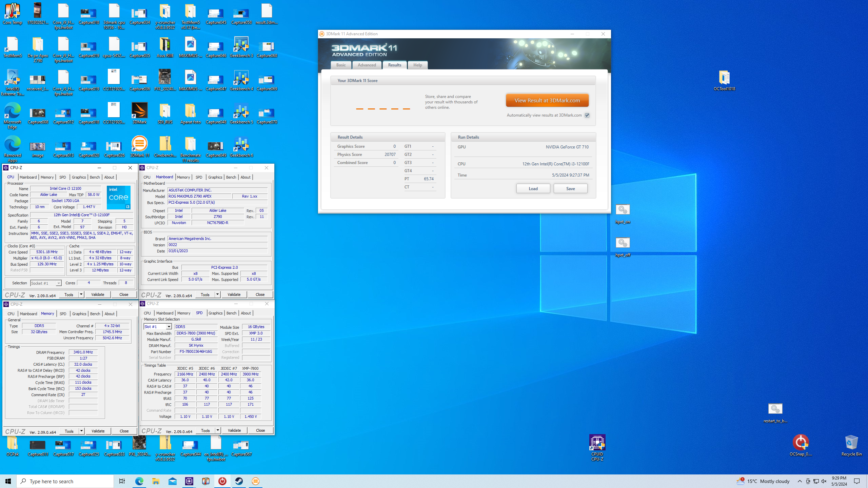Open weather widget showing 15°C Mostly cloudy
Image resolution: width=868 pixels, height=488 pixels.
coord(763,481)
